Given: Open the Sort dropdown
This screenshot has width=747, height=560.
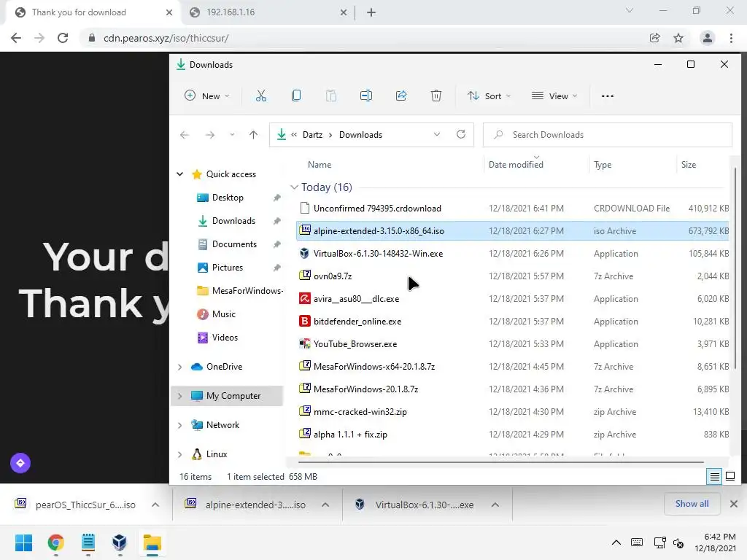Looking at the screenshot, I should 489,96.
